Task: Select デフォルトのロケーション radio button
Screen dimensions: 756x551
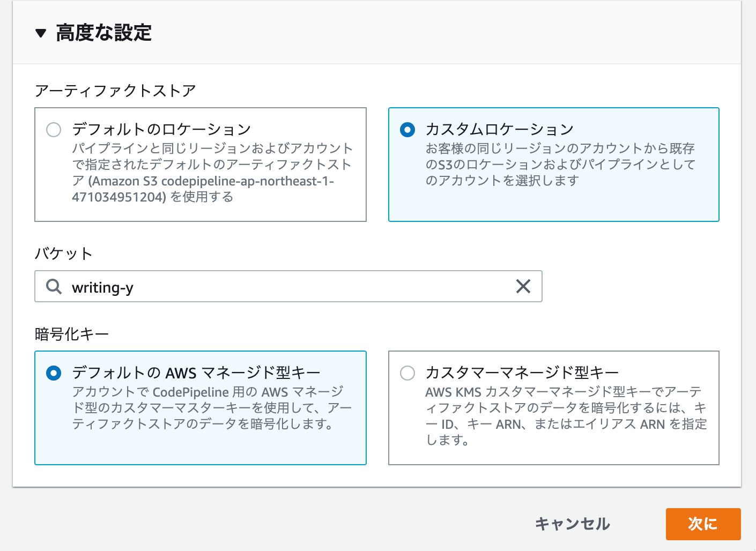Action: tap(54, 130)
